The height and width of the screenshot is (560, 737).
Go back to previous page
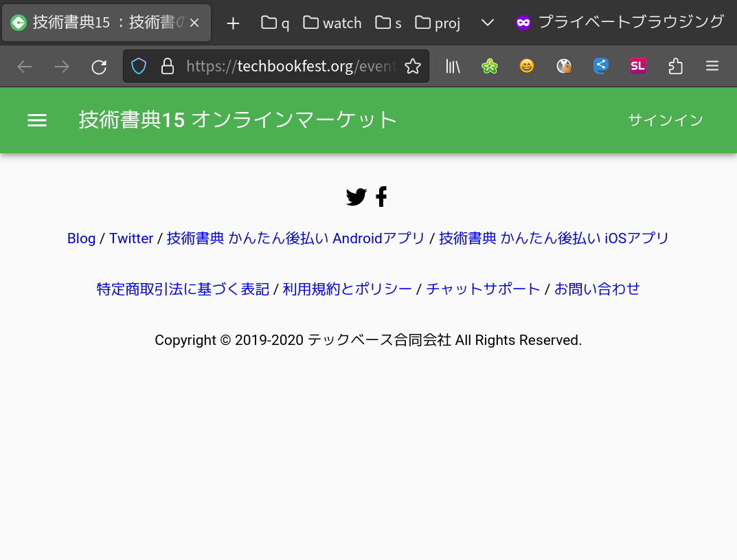click(25, 67)
